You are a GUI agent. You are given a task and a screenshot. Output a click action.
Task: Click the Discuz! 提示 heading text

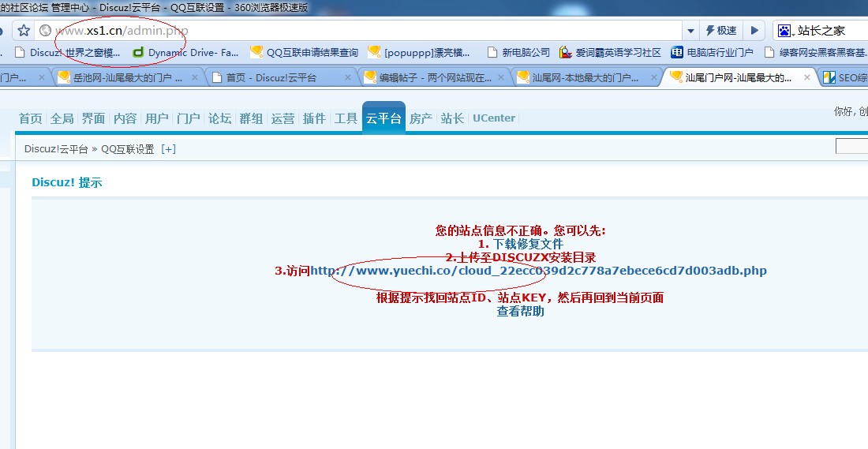(x=67, y=183)
